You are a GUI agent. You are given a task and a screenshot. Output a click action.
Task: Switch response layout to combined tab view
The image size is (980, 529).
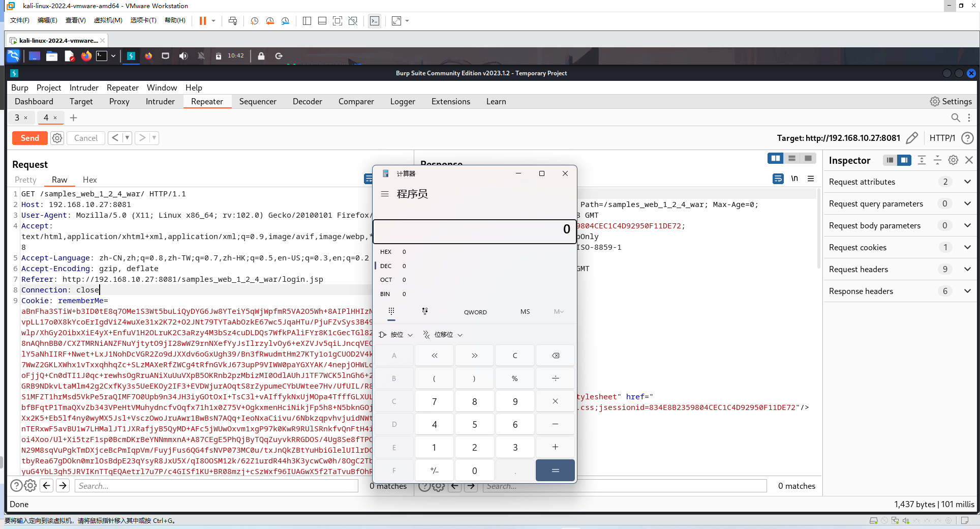(x=808, y=158)
